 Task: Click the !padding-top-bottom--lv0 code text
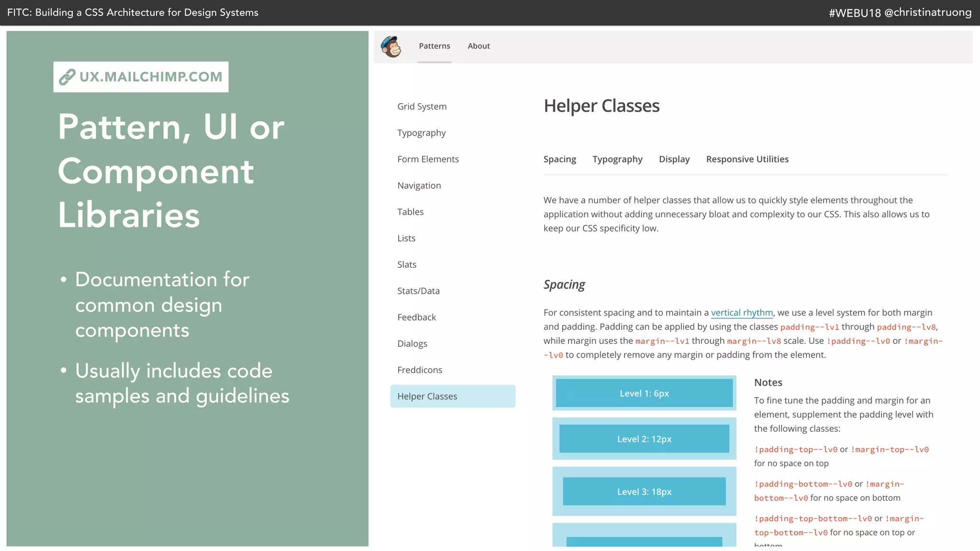click(813, 518)
